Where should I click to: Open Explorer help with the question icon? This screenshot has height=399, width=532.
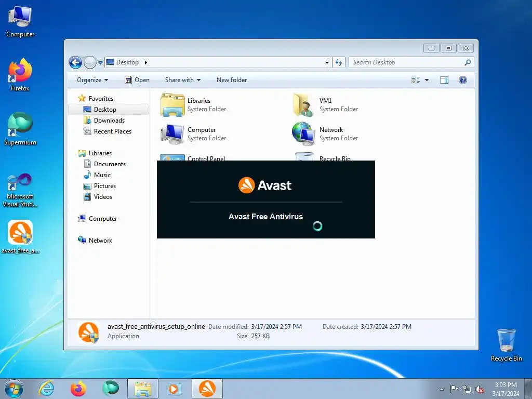pos(463,80)
